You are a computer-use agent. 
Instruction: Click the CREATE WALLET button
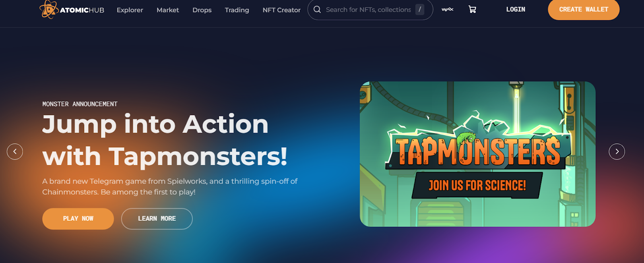click(x=584, y=9)
